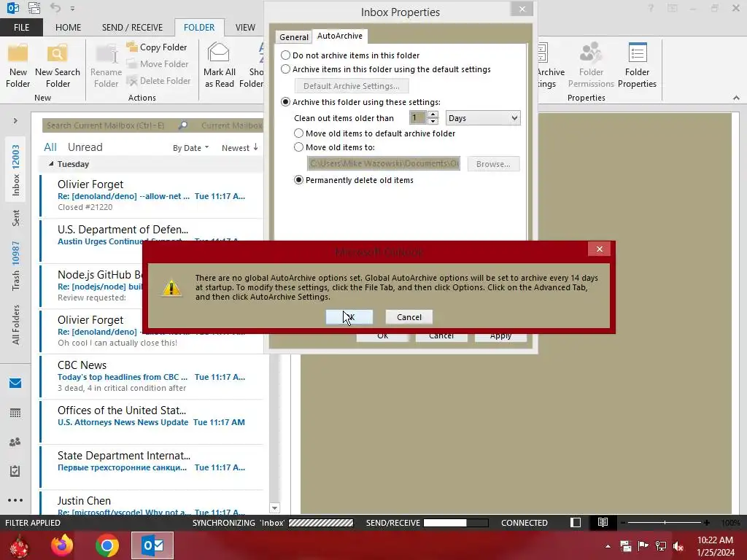Image resolution: width=747 pixels, height=560 pixels.
Task: Click Copy Folder in the ribbon
Action: pyautogui.click(x=157, y=47)
